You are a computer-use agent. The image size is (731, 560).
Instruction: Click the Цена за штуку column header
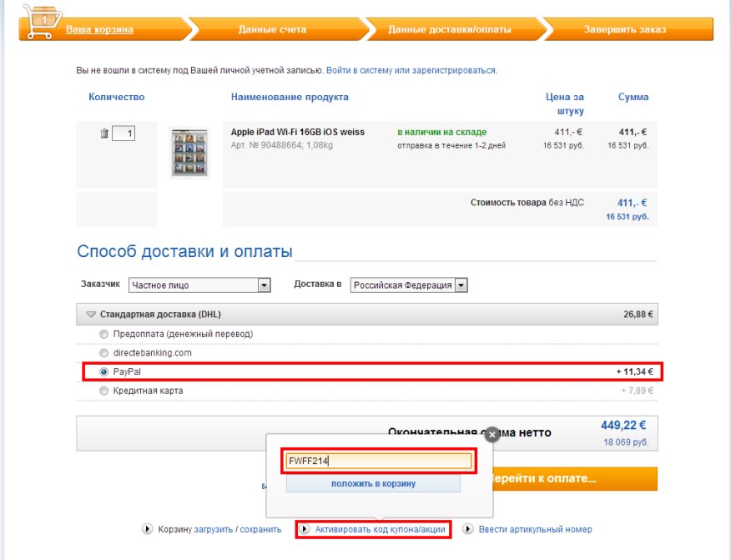(565, 103)
